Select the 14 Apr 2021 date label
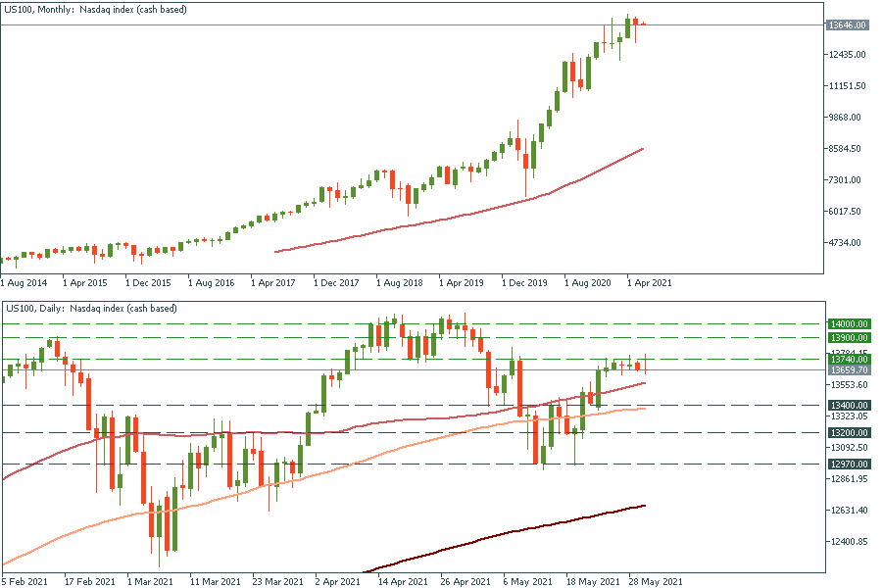 tap(402, 580)
